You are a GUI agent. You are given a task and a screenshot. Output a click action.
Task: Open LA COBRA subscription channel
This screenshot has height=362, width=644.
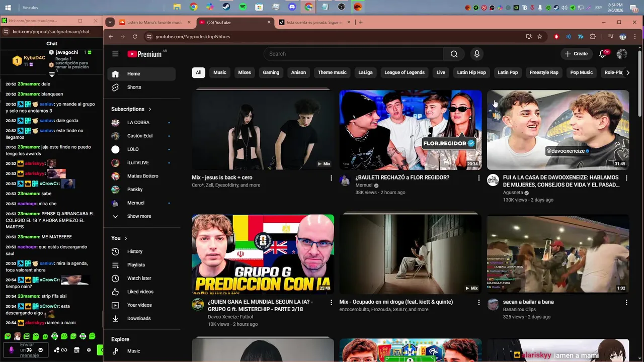(141, 122)
